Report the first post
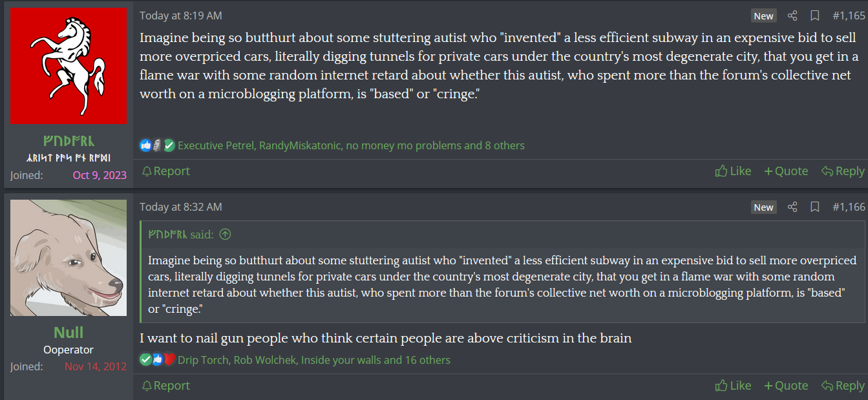This screenshot has width=868, height=400. coord(165,171)
